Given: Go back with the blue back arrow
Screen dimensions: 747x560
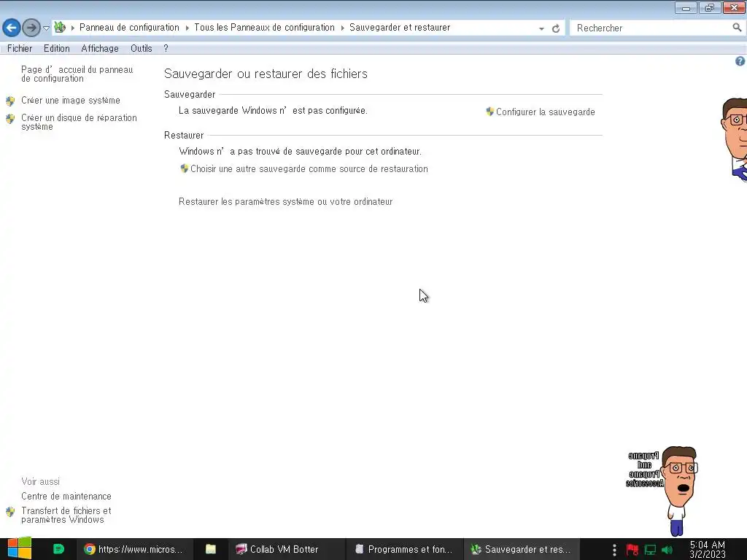Looking at the screenshot, I should (x=12, y=28).
